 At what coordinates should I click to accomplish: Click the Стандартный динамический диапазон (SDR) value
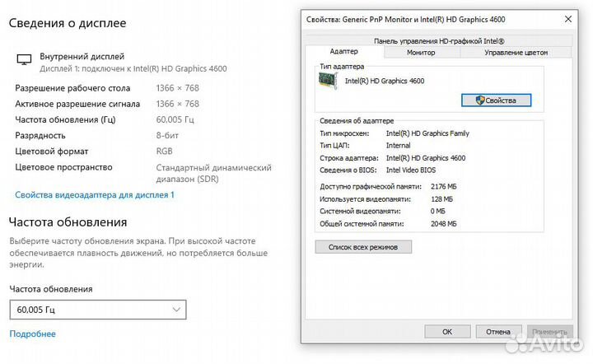click(213, 173)
